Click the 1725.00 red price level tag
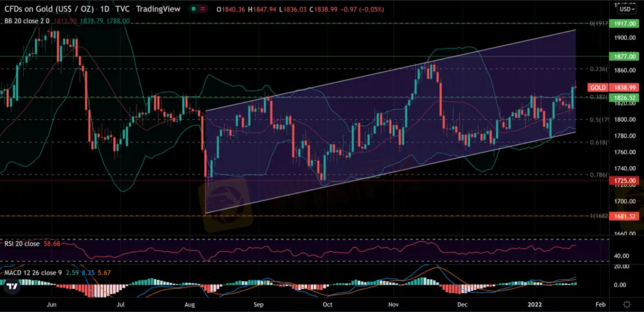The height and width of the screenshot is (312, 644). pos(626,181)
